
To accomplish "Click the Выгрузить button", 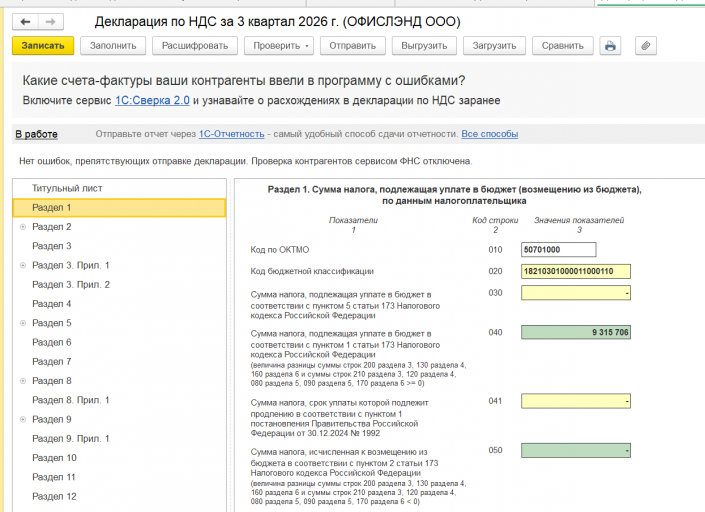I will pos(424,46).
